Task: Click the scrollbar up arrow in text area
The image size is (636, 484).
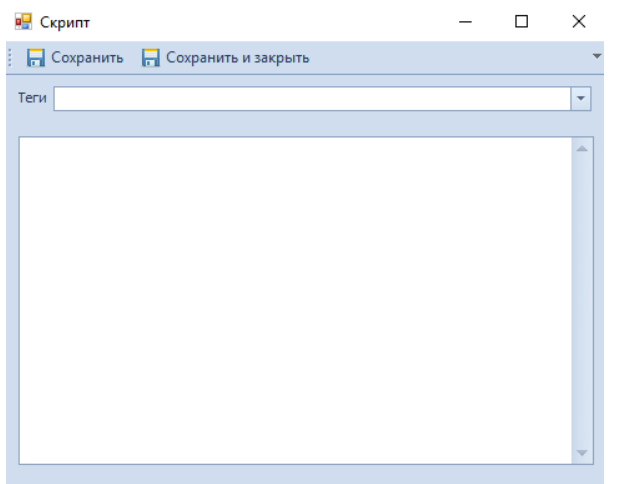Action: (582, 148)
